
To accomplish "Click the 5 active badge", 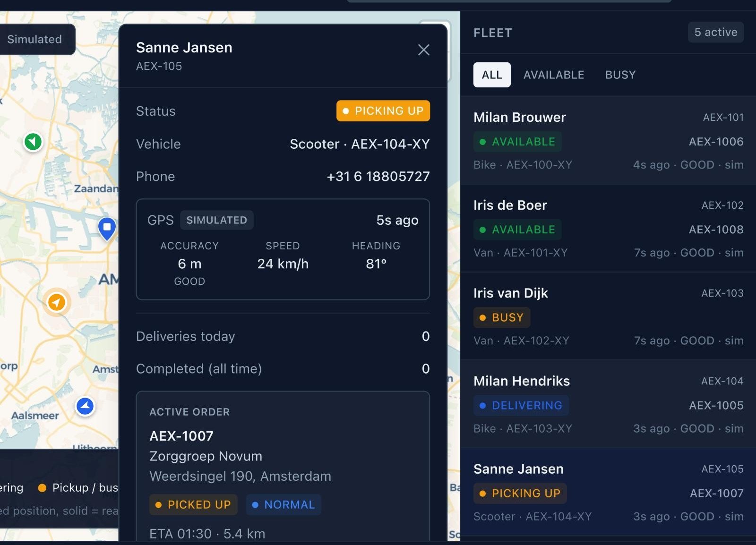I will pyautogui.click(x=715, y=32).
